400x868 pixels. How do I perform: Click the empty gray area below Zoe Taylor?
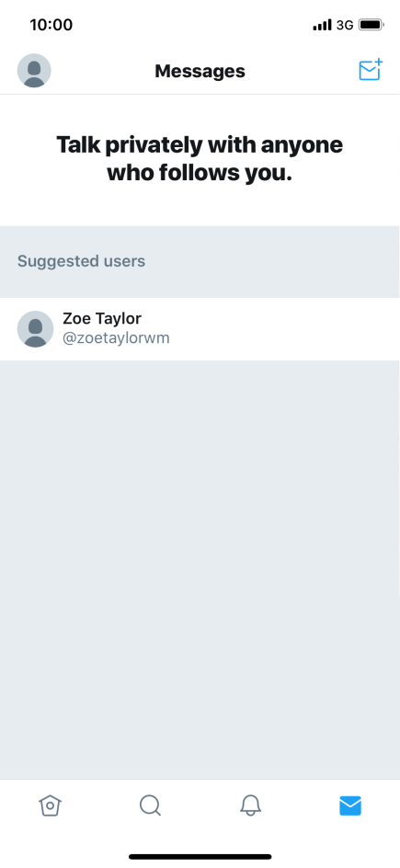pyautogui.click(x=200, y=570)
